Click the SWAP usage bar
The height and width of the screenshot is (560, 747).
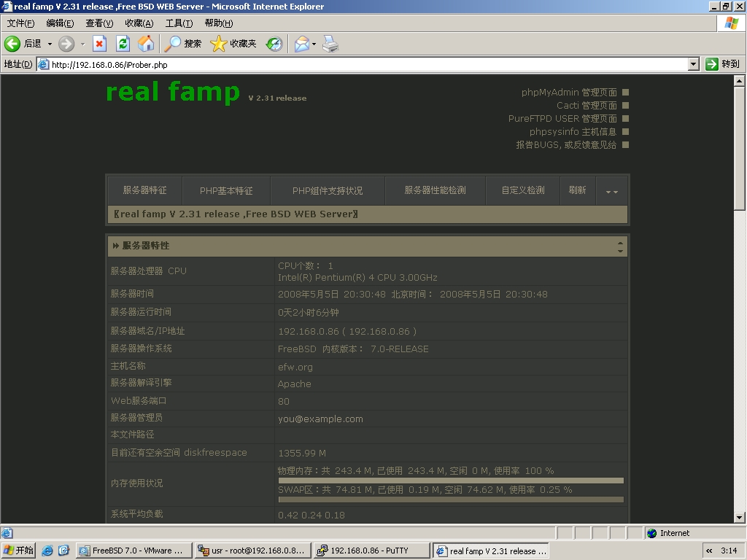coord(451,499)
